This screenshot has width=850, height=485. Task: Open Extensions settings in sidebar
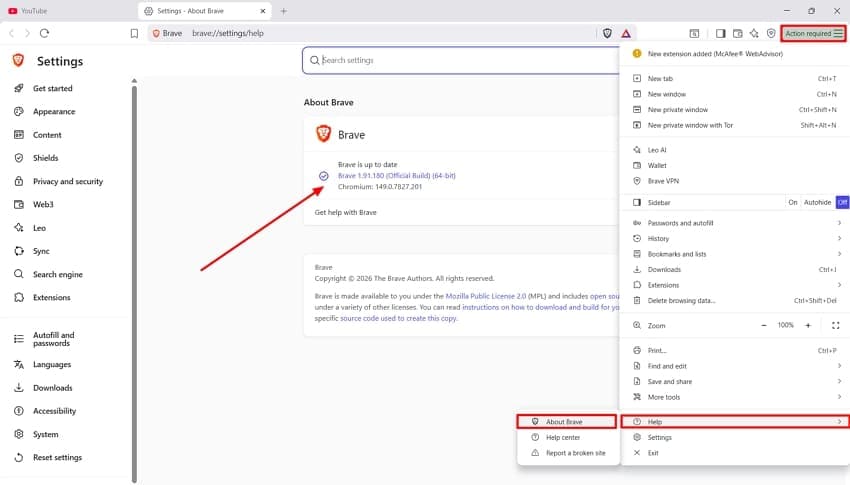pyautogui.click(x=51, y=298)
